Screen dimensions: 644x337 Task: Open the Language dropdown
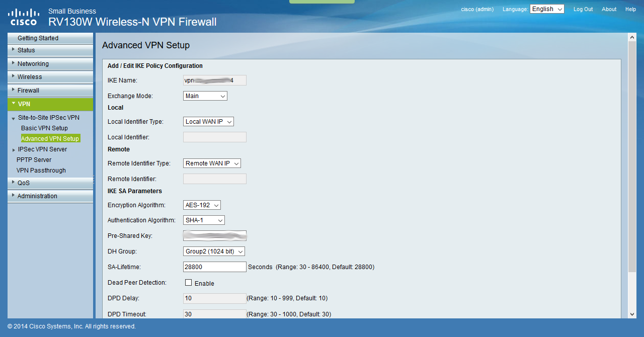pos(547,9)
